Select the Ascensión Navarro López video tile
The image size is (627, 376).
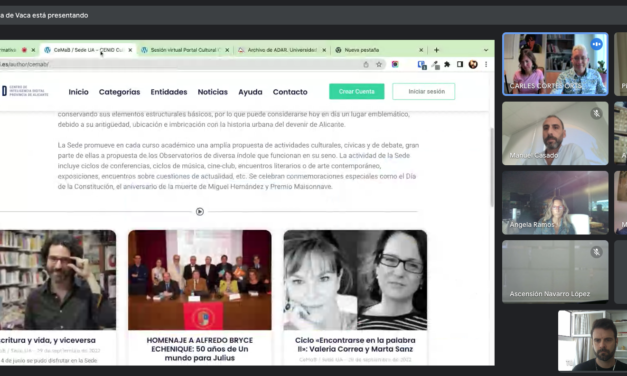pyautogui.click(x=555, y=272)
